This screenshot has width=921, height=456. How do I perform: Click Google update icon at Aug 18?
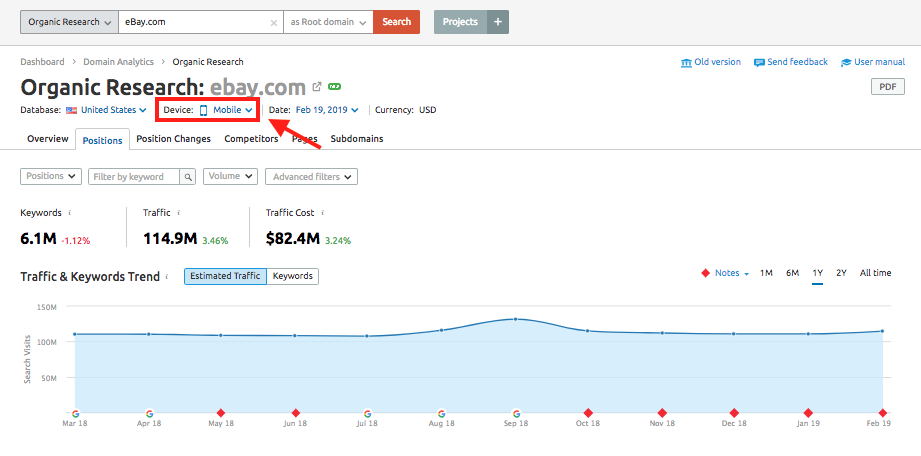(x=441, y=413)
